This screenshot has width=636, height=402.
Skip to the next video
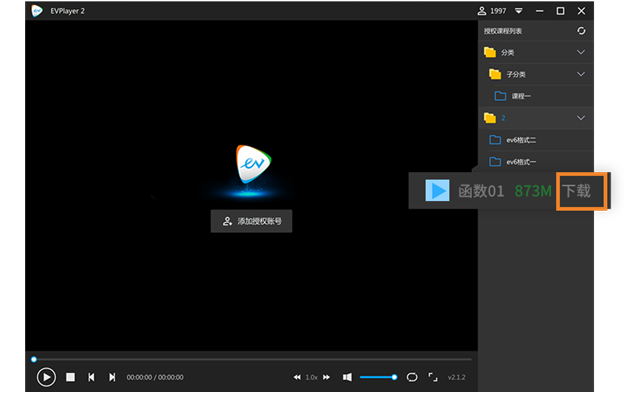point(112,377)
